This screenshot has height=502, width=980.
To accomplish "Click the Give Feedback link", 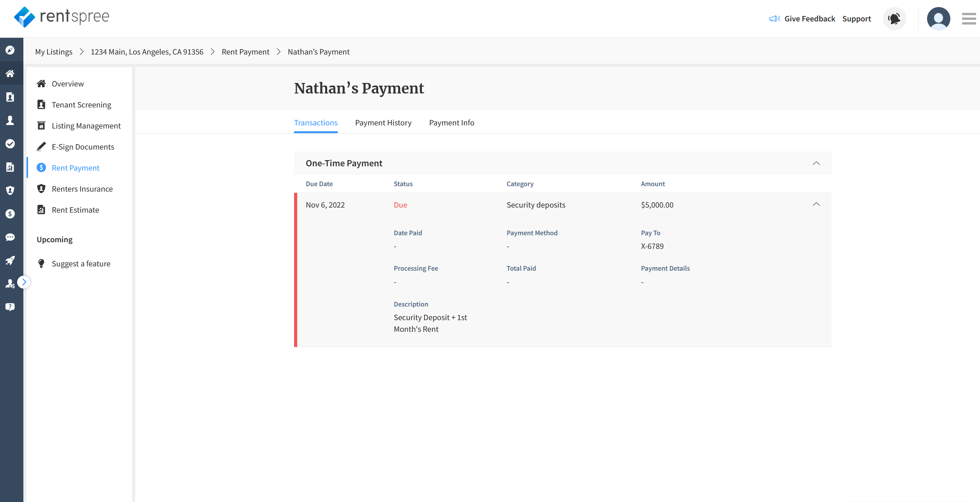I will click(x=810, y=18).
